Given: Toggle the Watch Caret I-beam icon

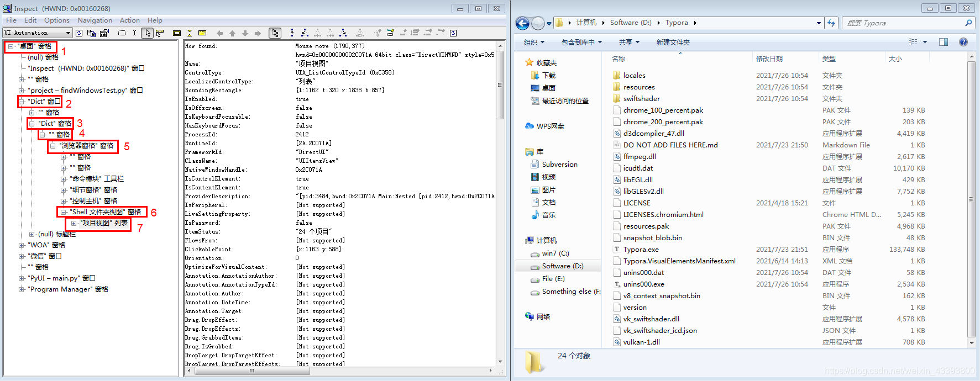Looking at the screenshot, I should [134, 33].
